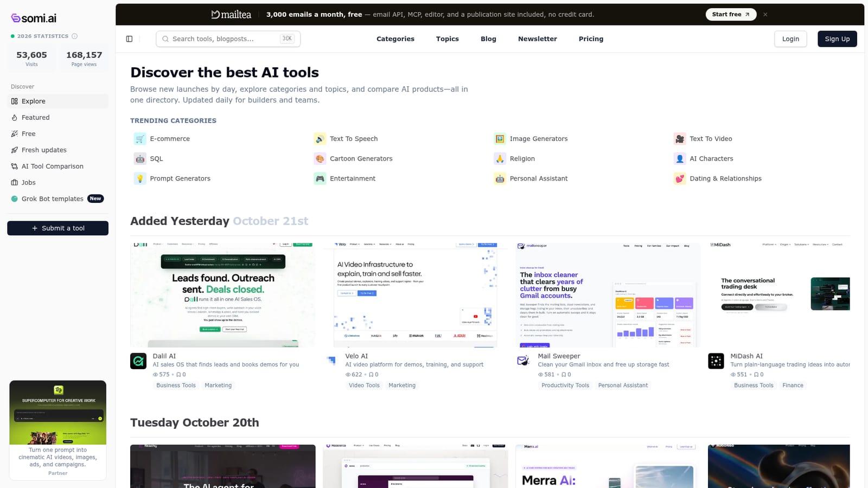Click the Video Tools tag

[364, 386]
